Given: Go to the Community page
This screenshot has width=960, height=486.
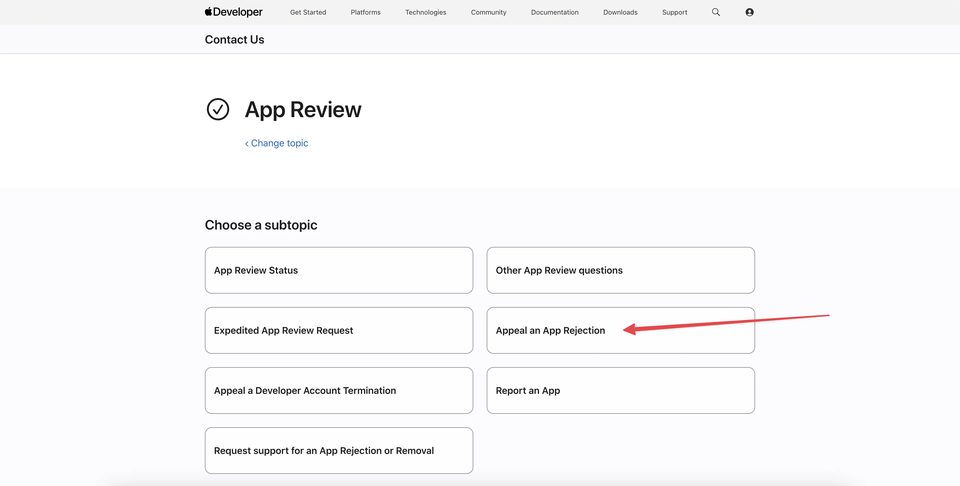Looking at the screenshot, I should [x=489, y=12].
